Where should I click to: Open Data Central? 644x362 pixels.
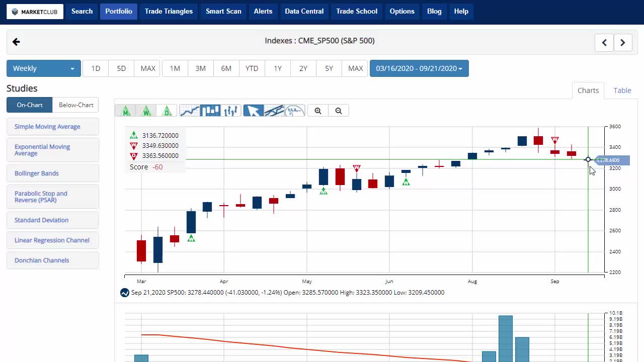(304, 11)
